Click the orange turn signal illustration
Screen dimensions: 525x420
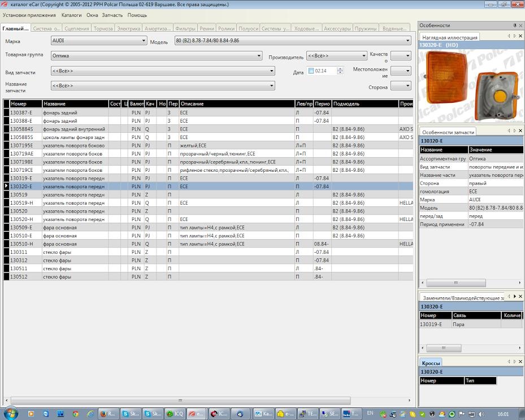472,86
